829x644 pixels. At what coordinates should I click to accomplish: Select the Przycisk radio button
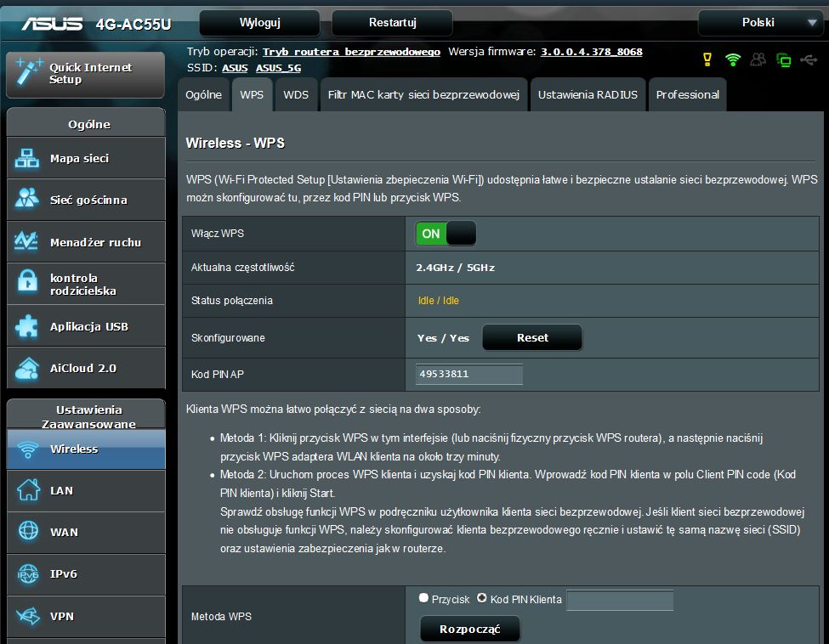tap(423, 598)
